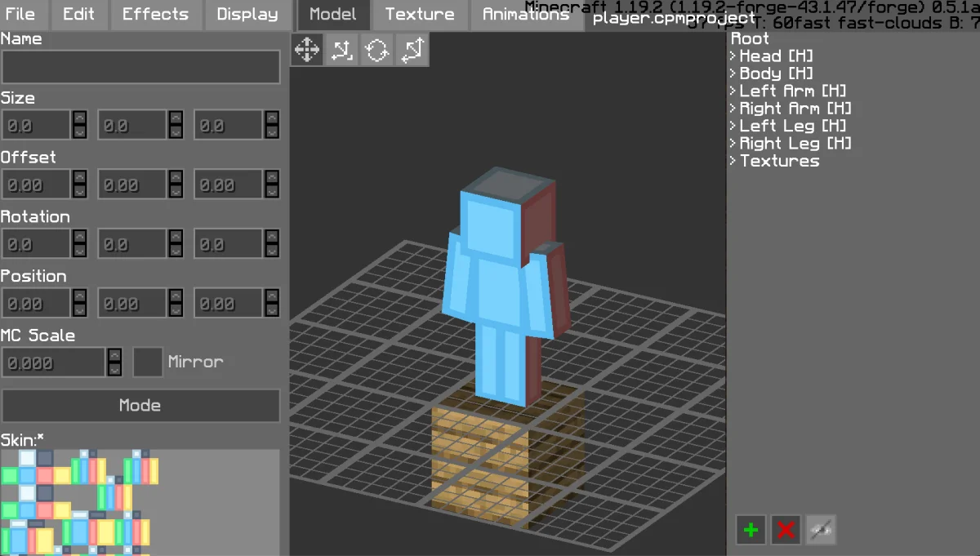Click the Mode button
The height and width of the screenshot is (556, 980).
click(140, 406)
